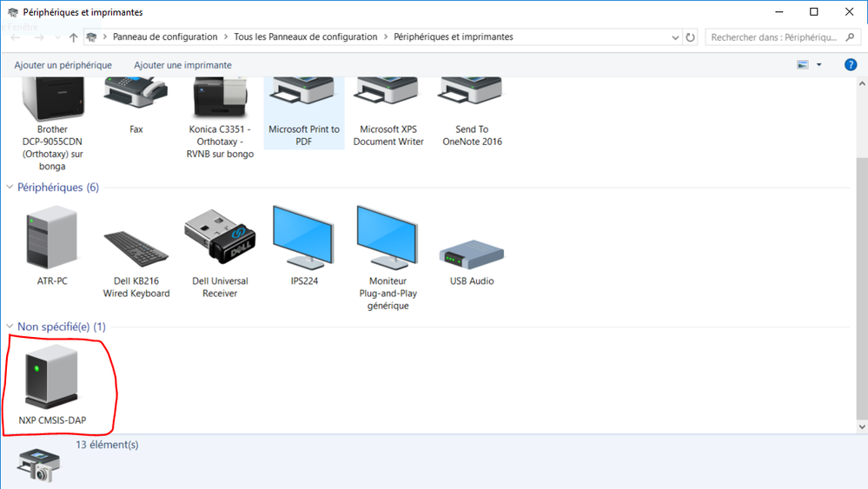868x489 pixels.
Task: Click the forward navigation arrow
Action: 39,37
